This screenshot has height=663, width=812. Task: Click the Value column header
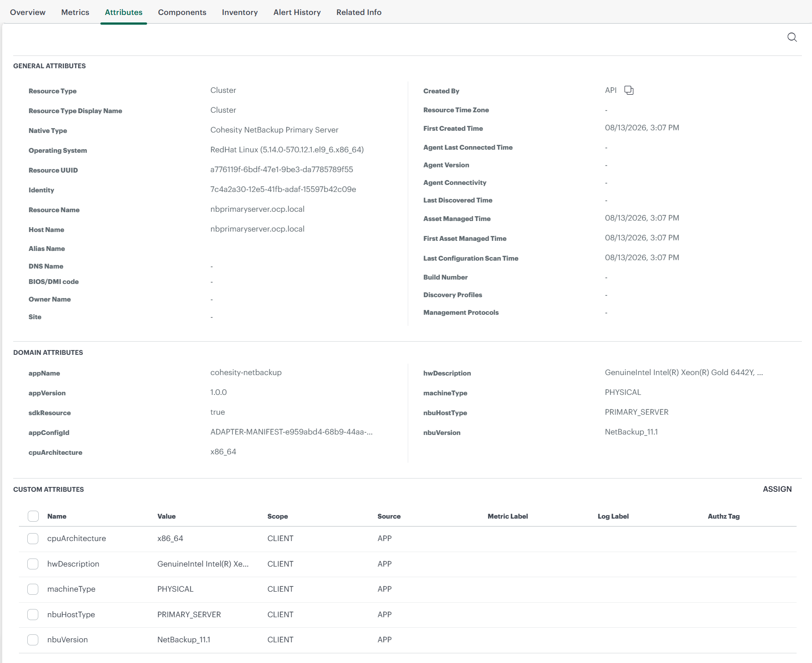tap(166, 516)
